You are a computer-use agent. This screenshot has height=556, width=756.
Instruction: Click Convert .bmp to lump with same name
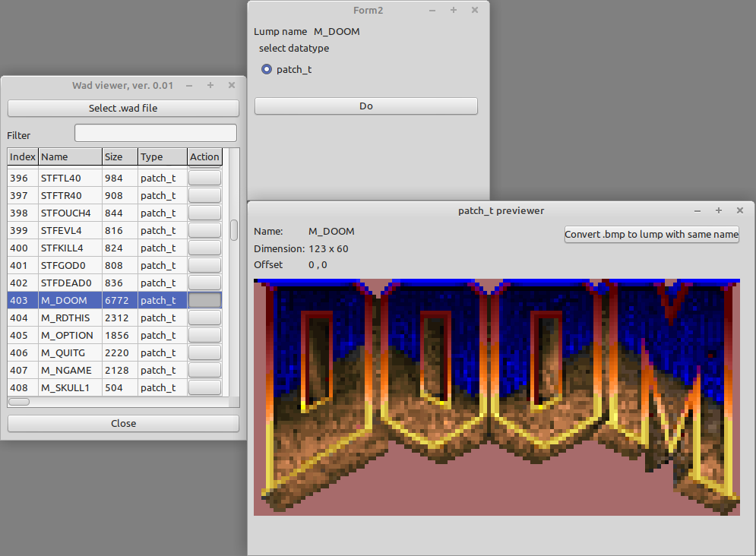coord(652,235)
